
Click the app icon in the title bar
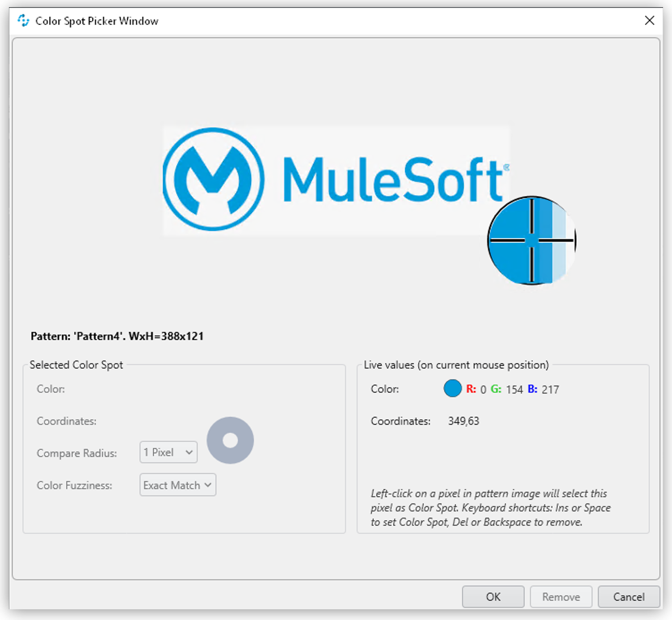click(23, 21)
